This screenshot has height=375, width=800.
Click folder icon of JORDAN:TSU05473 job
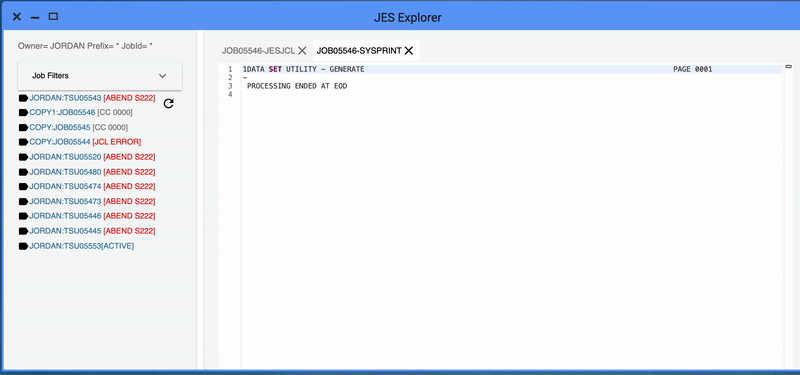(x=23, y=202)
